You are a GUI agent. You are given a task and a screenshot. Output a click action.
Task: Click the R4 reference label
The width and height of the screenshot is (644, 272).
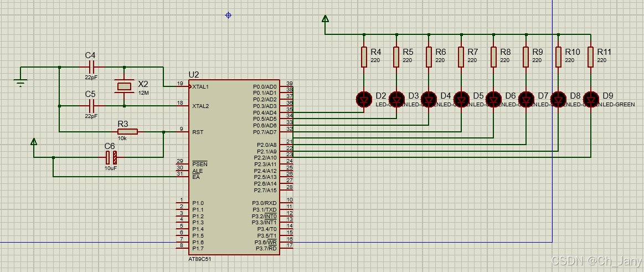point(376,52)
